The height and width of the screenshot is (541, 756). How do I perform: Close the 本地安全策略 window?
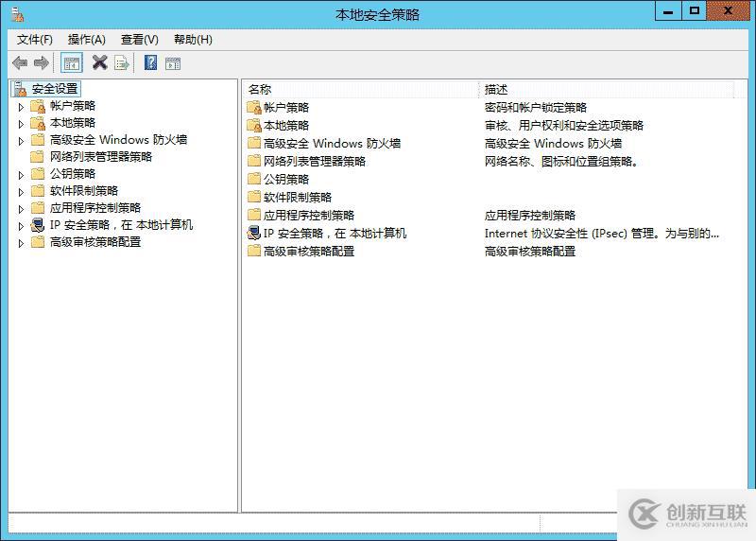click(728, 11)
